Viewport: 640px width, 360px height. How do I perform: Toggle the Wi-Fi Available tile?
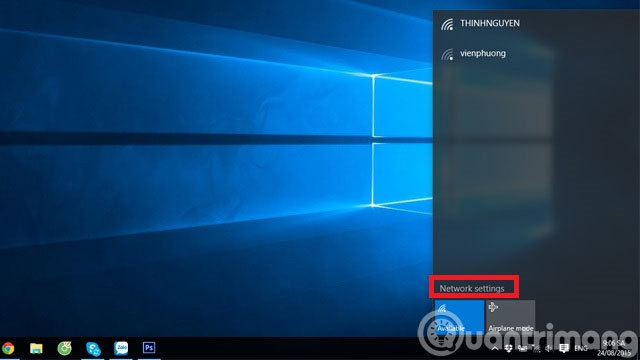click(459, 318)
